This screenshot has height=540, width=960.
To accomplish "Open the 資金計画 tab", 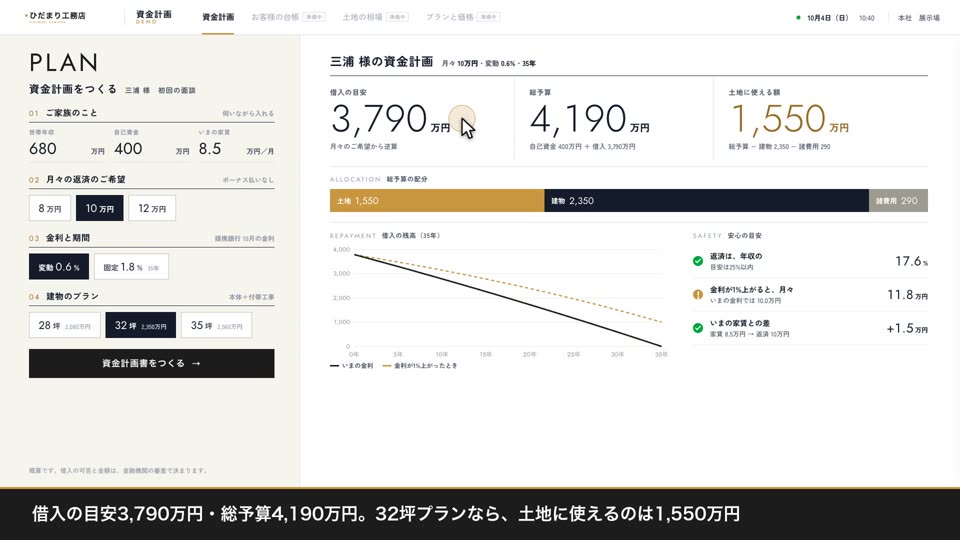I will point(218,17).
